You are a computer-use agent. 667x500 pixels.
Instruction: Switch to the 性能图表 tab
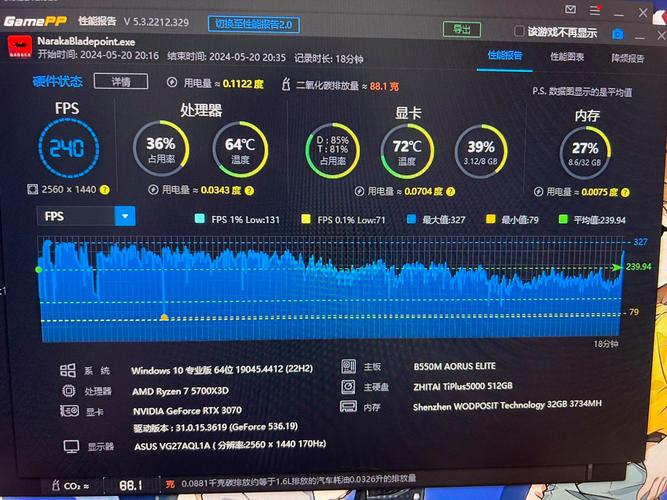(567, 56)
